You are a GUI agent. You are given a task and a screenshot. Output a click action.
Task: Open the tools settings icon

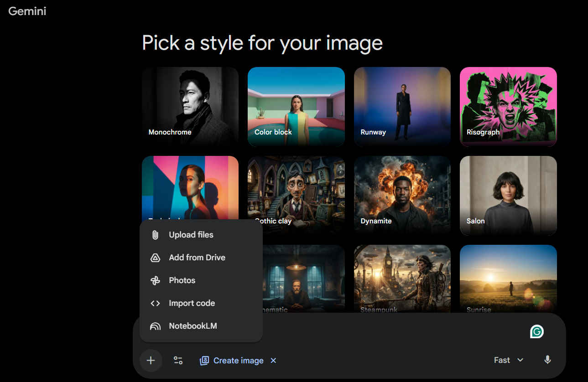click(178, 361)
